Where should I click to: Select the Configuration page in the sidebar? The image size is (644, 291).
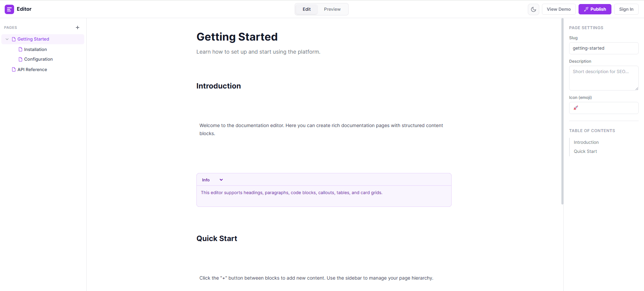[38, 59]
